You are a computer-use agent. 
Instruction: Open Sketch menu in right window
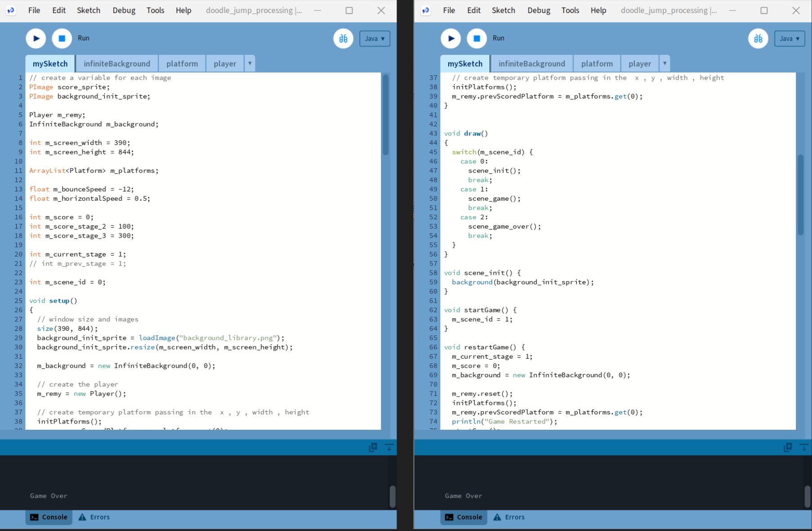point(504,10)
